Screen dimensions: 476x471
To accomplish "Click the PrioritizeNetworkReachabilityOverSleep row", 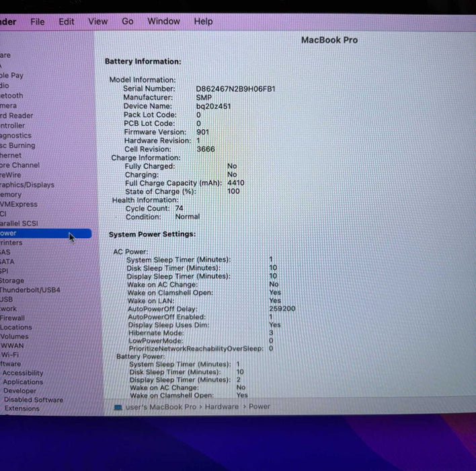I will click(x=201, y=349).
